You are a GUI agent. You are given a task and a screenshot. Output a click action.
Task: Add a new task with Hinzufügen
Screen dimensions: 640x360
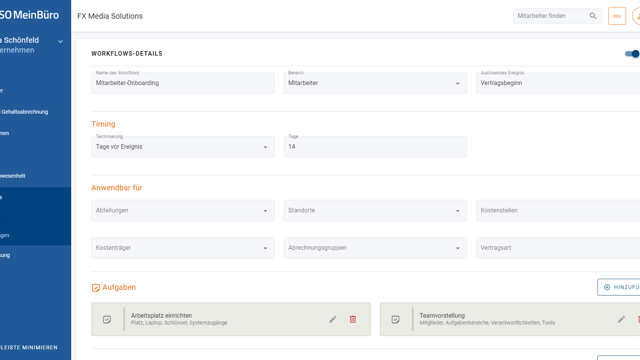(x=619, y=287)
